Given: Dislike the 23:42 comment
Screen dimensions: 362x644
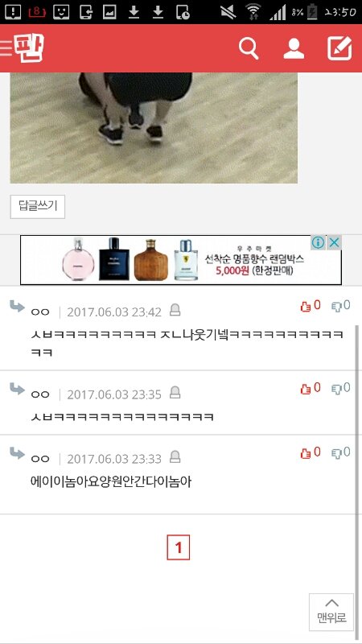Looking at the screenshot, I should tap(341, 306).
